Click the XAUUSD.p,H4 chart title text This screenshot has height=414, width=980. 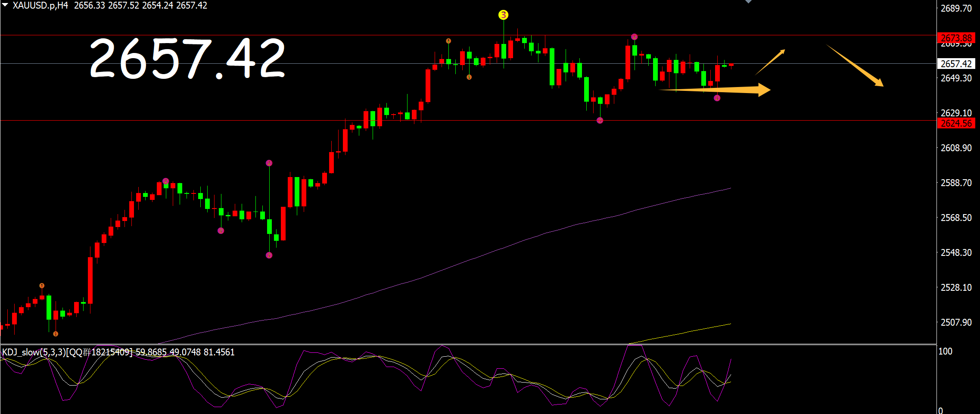point(40,6)
